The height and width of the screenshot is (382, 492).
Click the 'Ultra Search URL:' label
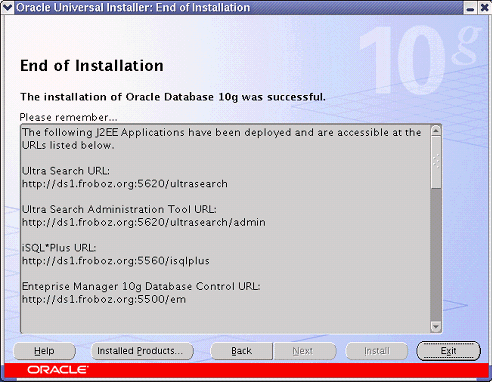(66, 171)
